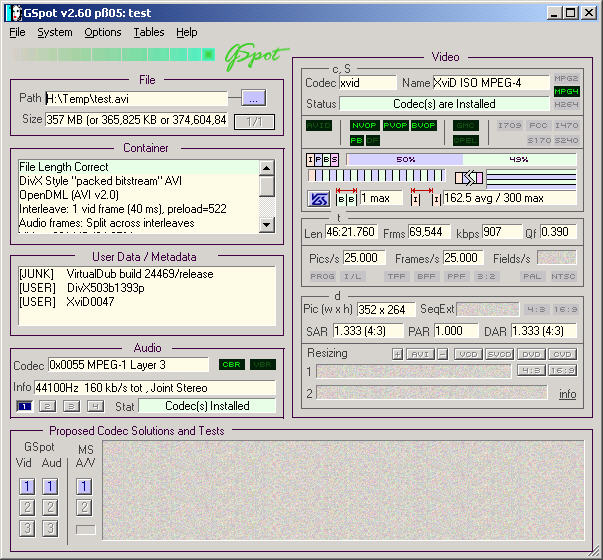The image size is (603, 560).
Task: Open the Resizing info link
Action: click(x=568, y=394)
